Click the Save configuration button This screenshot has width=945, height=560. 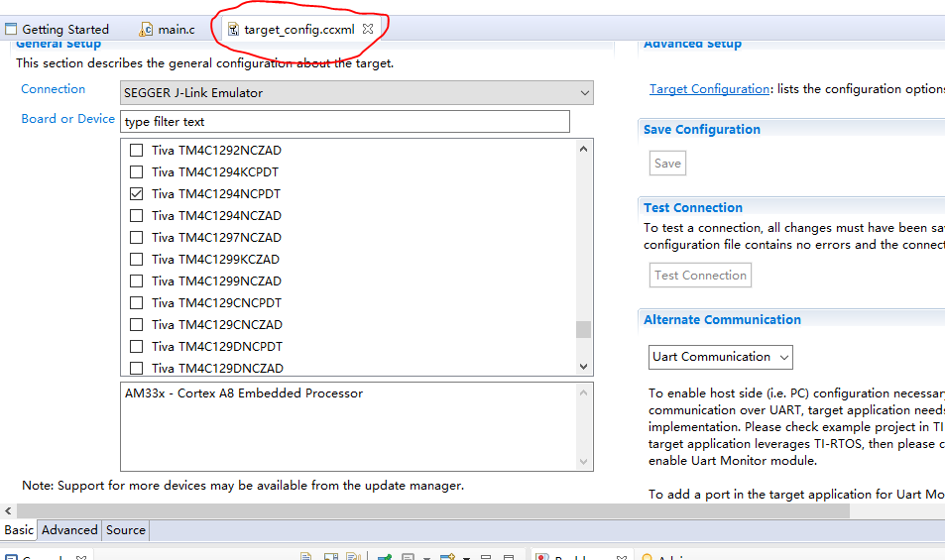pos(667,164)
